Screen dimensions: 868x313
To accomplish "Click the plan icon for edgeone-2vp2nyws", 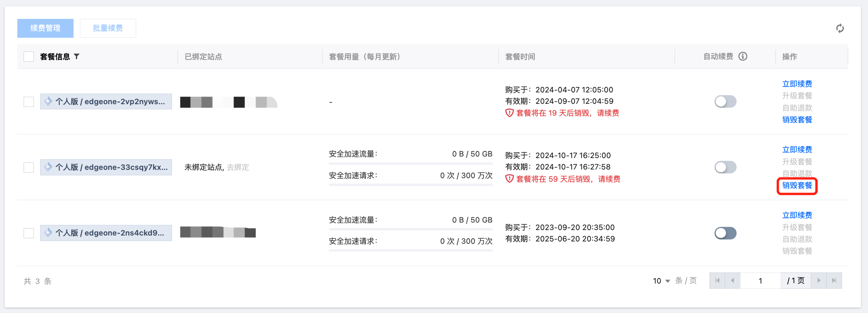I will click(48, 101).
